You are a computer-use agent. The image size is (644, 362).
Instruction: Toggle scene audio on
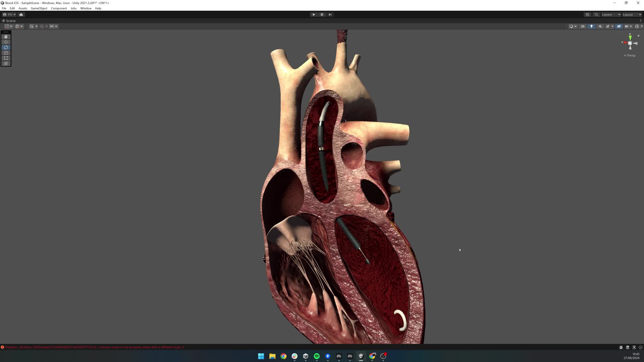click(x=600, y=26)
